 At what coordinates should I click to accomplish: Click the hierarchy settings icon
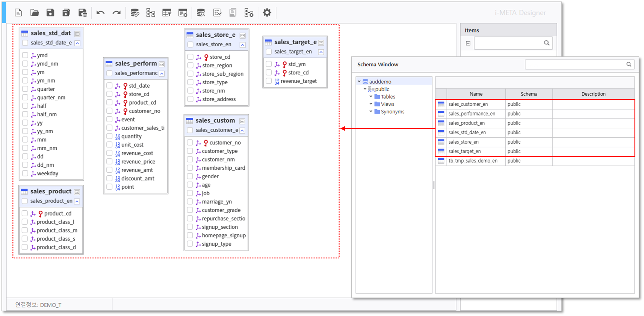pyautogui.click(x=249, y=13)
